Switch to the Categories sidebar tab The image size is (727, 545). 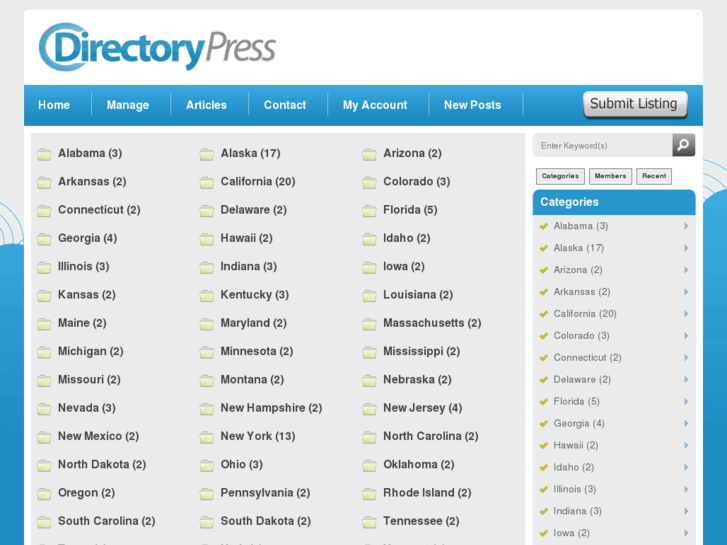point(560,176)
